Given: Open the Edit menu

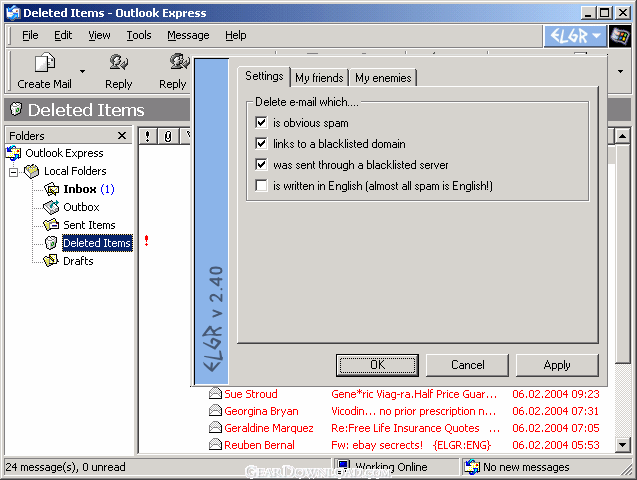Looking at the screenshot, I should tap(63, 35).
